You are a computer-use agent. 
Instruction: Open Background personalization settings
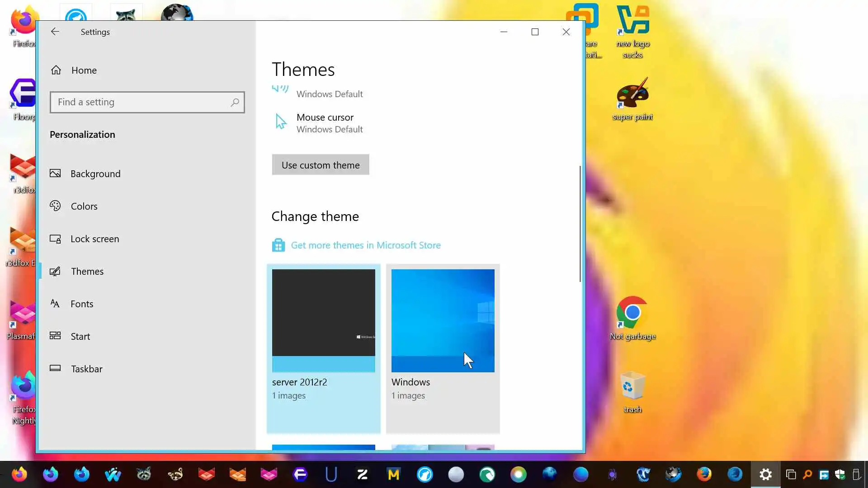[95, 174]
